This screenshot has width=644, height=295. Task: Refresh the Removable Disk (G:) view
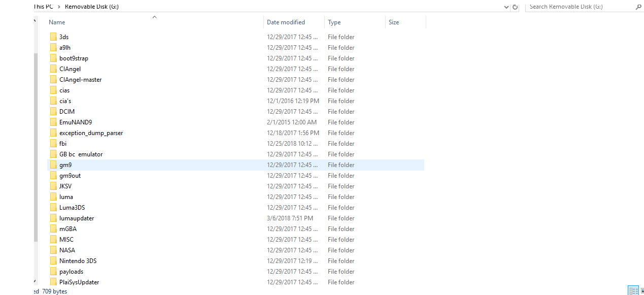(515, 7)
